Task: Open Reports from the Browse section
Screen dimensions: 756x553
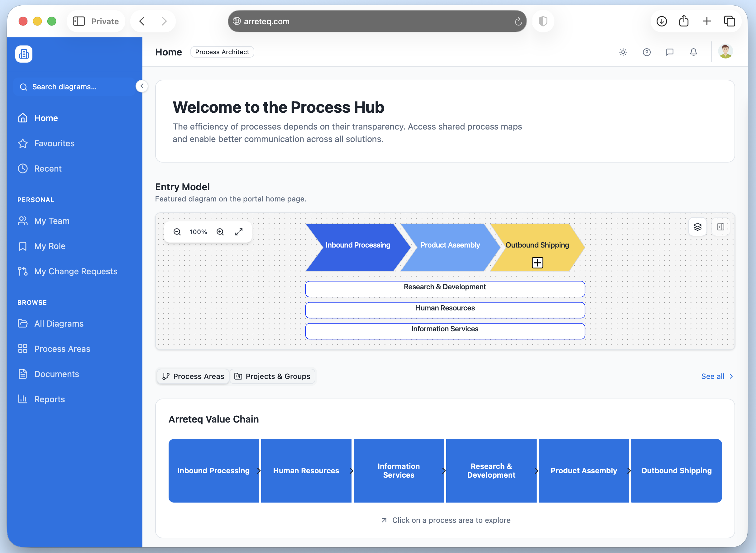Action: 49,399
